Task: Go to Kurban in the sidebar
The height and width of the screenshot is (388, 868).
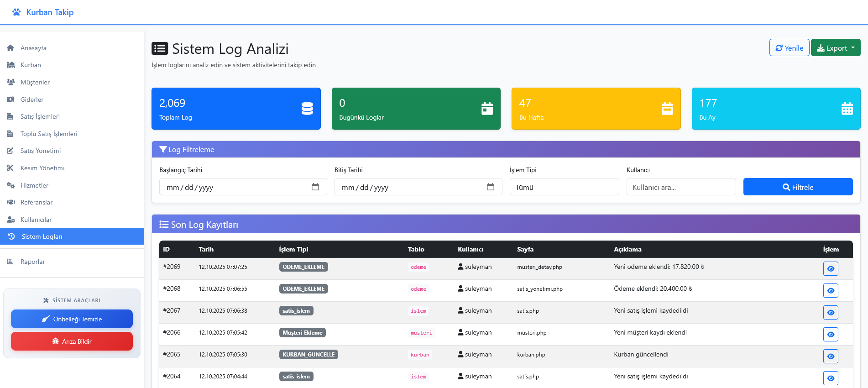Action: (31, 65)
